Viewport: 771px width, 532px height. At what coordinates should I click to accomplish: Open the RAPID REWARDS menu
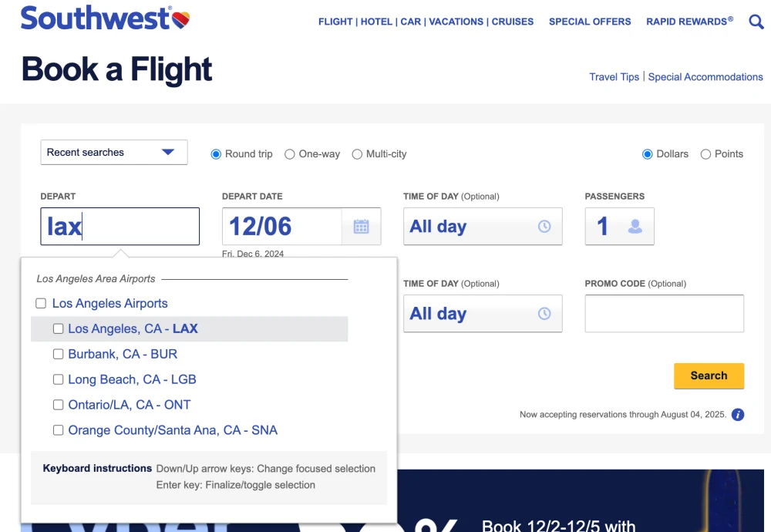[x=685, y=22]
